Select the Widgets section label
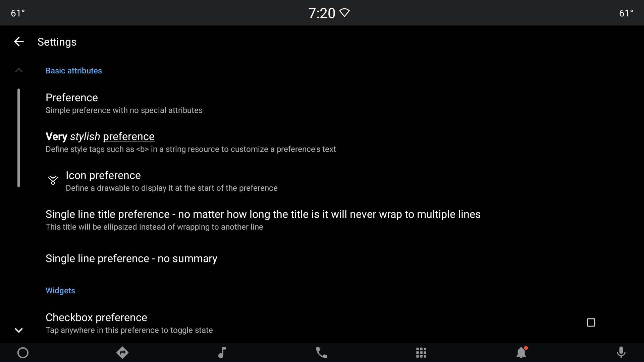 point(60,290)
